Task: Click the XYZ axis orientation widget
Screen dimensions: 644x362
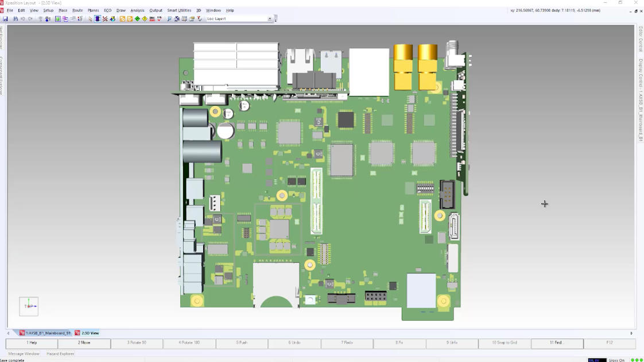Action: tap(29, 306)
